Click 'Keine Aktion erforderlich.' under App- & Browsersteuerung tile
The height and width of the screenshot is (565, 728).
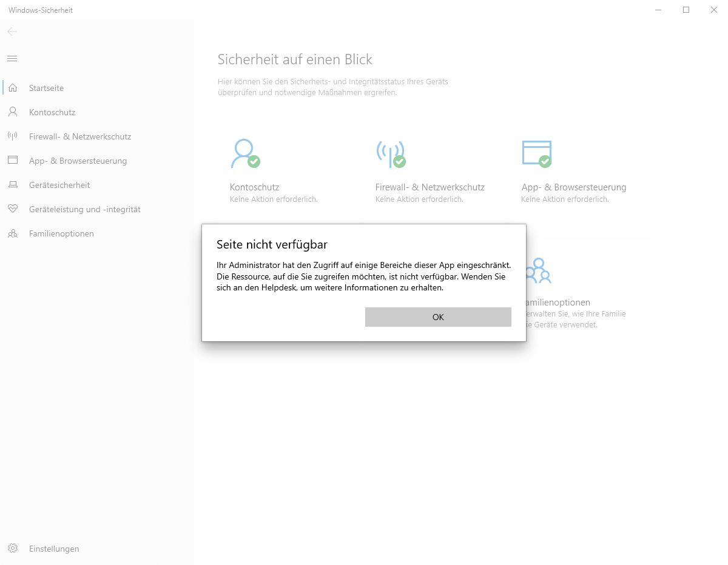click(565, 199)
